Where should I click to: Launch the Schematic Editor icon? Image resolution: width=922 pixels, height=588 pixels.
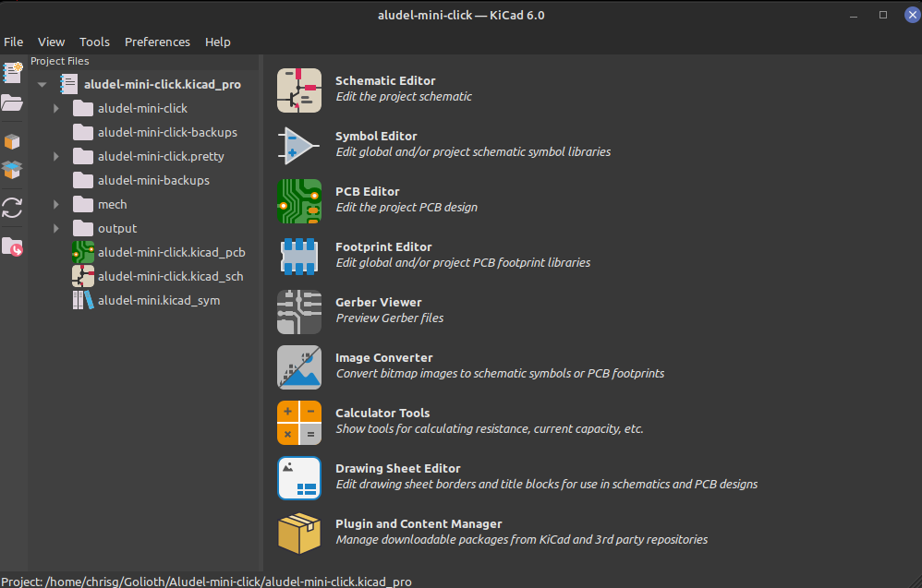click(299, 90)
